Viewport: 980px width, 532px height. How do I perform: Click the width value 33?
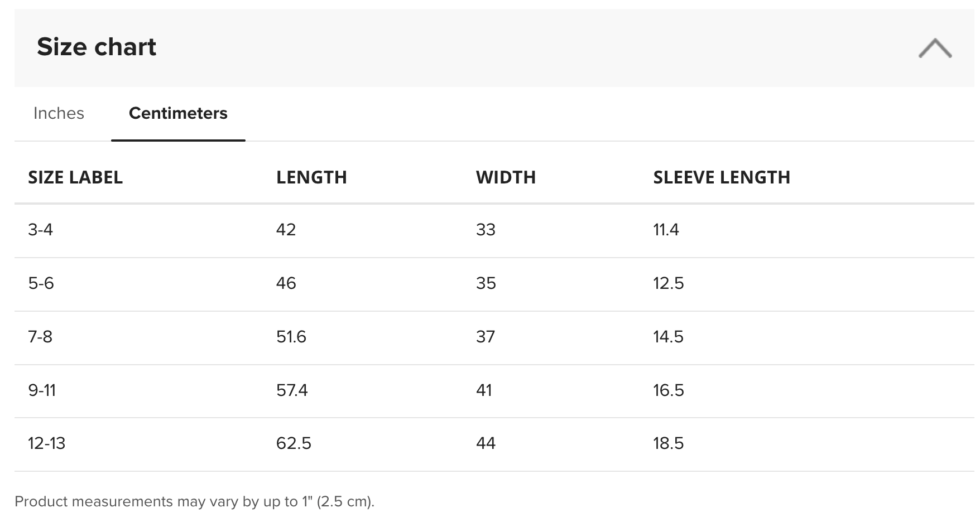(486, 230)
